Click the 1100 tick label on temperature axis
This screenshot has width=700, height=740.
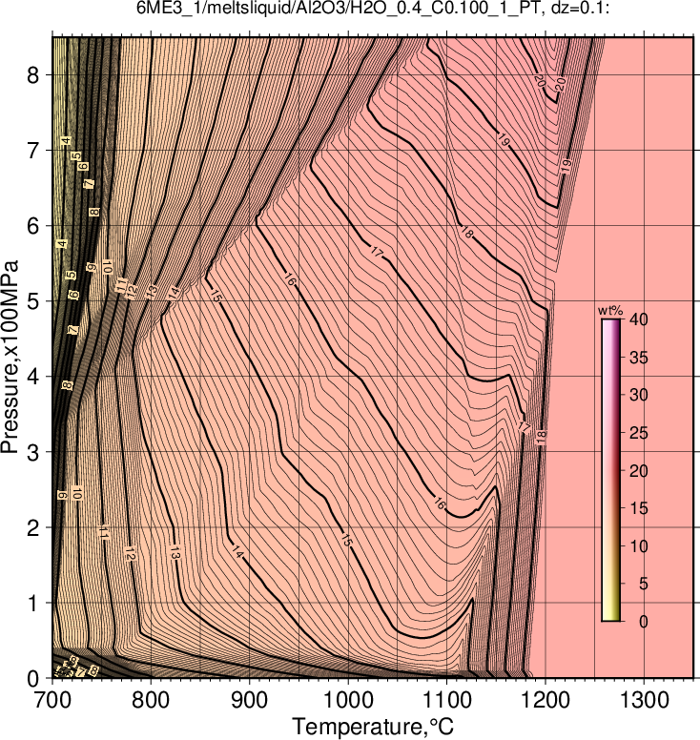click(446, 700)
